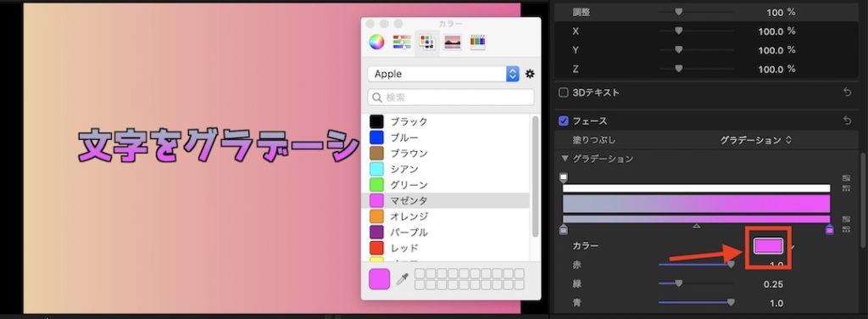Uncheck the フェース checkbox

563,120
